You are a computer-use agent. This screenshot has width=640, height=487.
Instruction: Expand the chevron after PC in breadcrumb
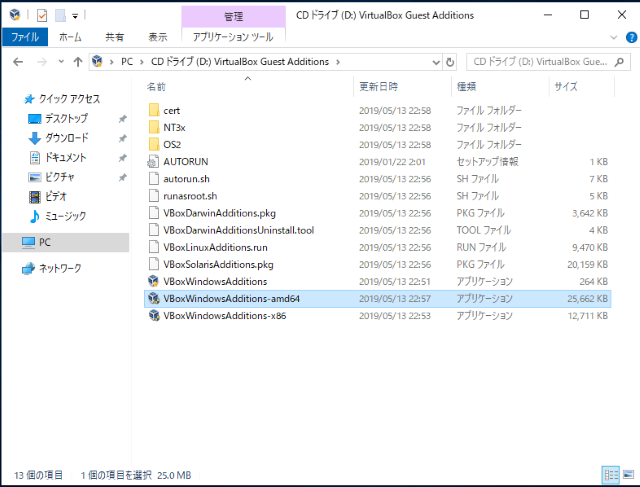tap(142, 62)
